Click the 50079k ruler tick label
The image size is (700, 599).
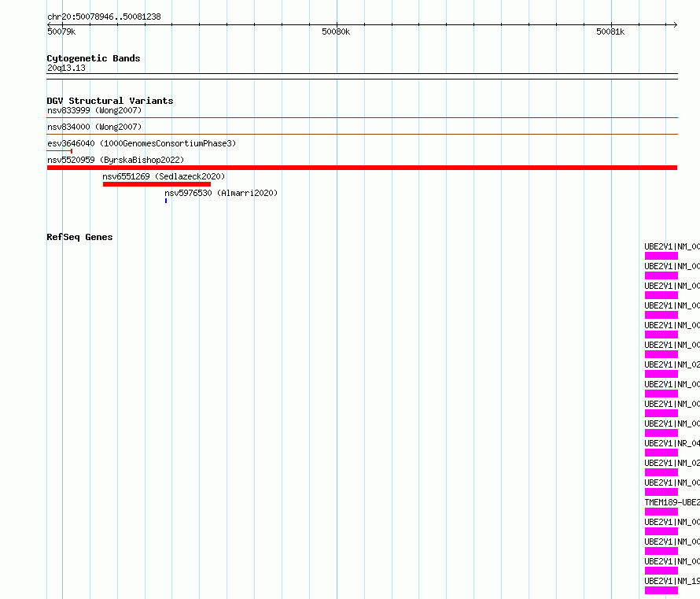point(61,31)
